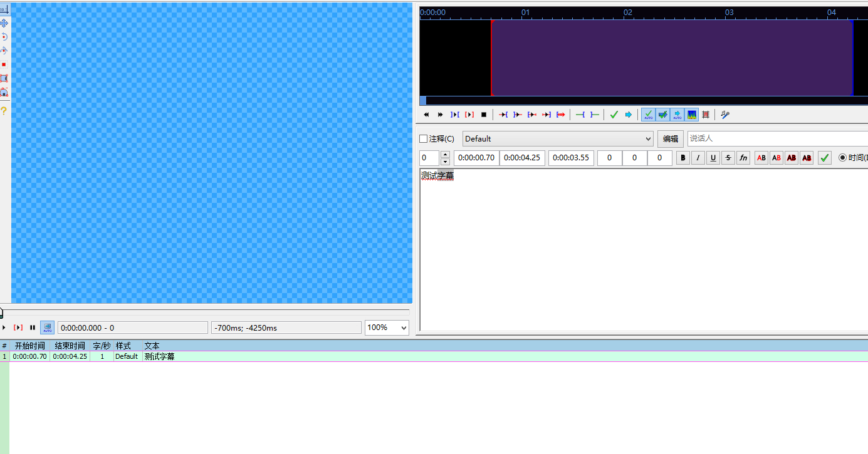Image resolution: width=868 pixels, height=454 pixels.
Task: Play audio selection blue bracket icon
Action: [455, 115]
